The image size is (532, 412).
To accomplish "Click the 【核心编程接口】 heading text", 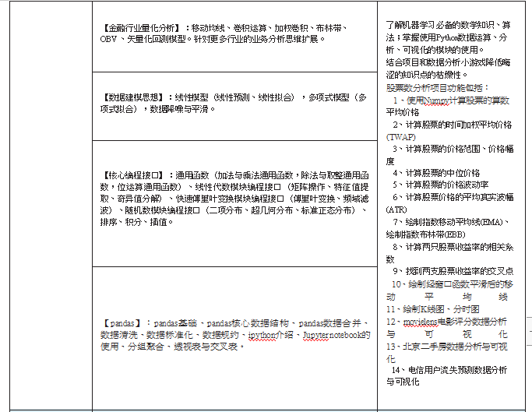I will 136,175.
